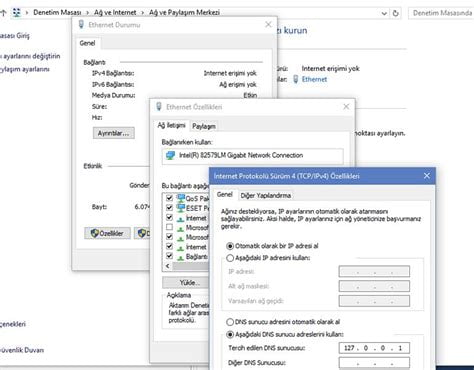Close the Ethernet Durumu window
474x370 pixels.
[268, 24]
